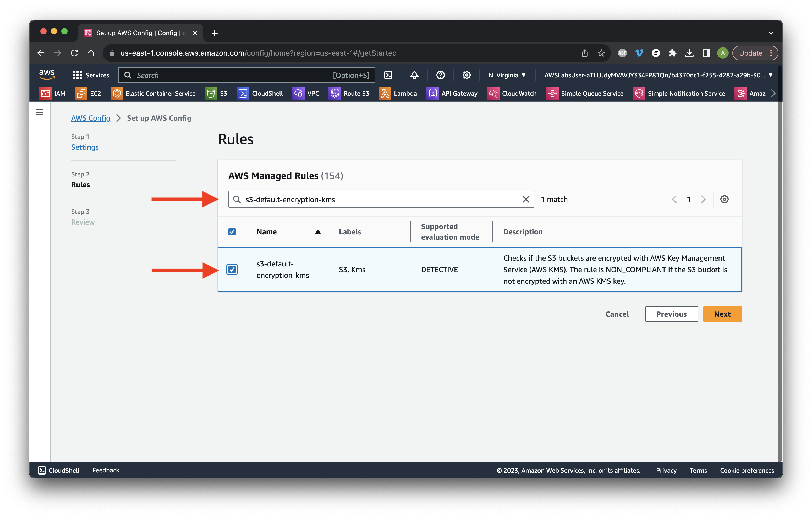Screen dimensions: 812x517
Task: Go back in browser history
Action: [41, 53]
